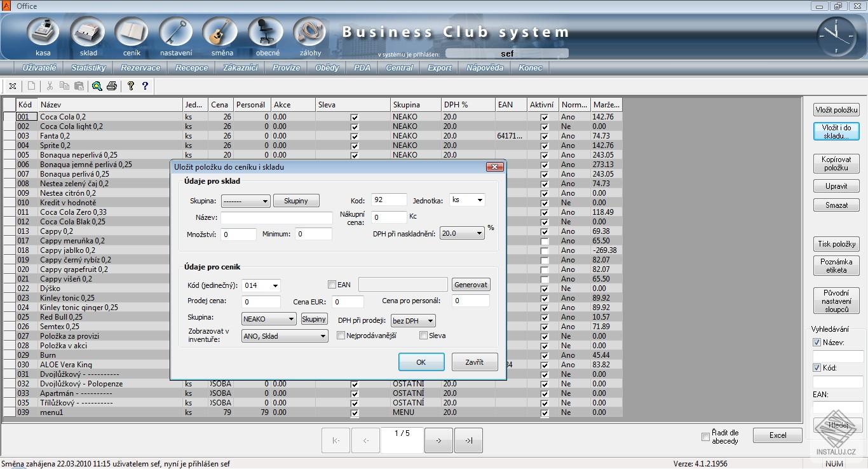
Task: Open the zálohy backup icon
Action: tap(310, 35)
